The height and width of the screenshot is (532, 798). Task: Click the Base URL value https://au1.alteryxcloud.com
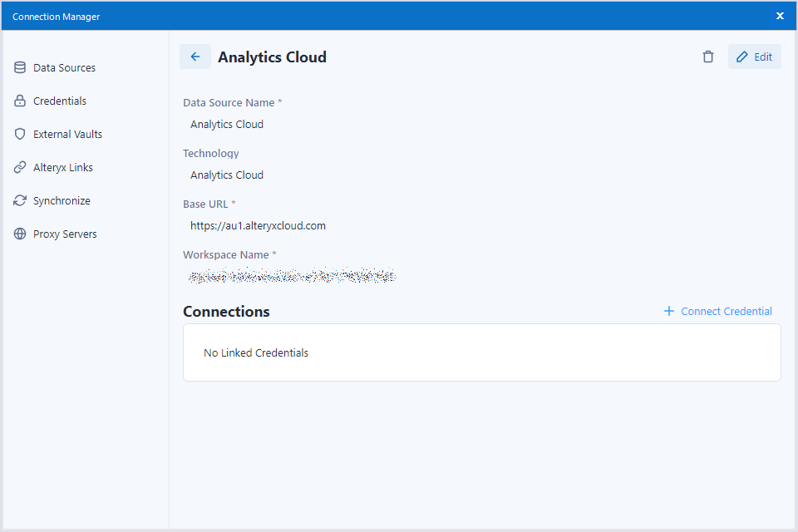click(x=258, y=225)
